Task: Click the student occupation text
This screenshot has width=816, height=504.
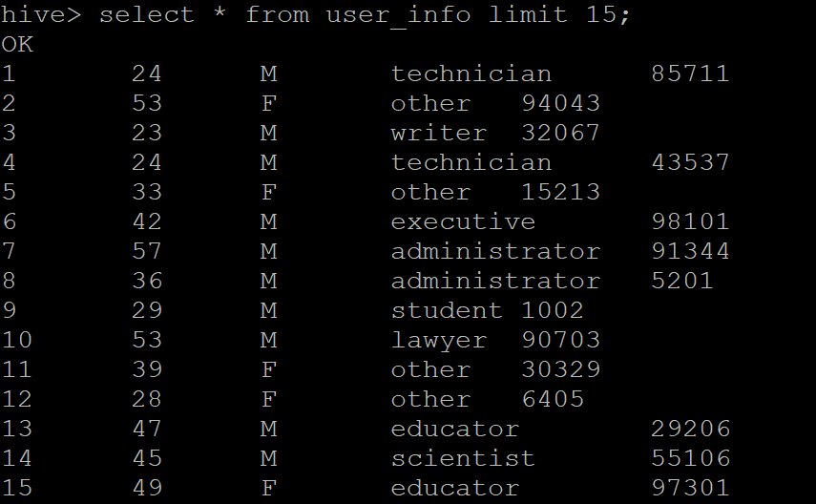Action: (447, 310)
